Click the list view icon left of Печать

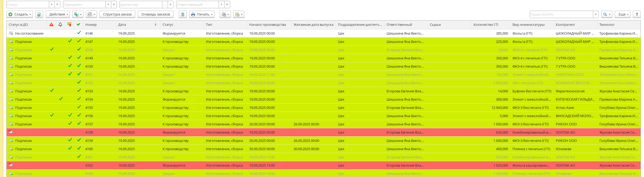[x=183, y=14]
